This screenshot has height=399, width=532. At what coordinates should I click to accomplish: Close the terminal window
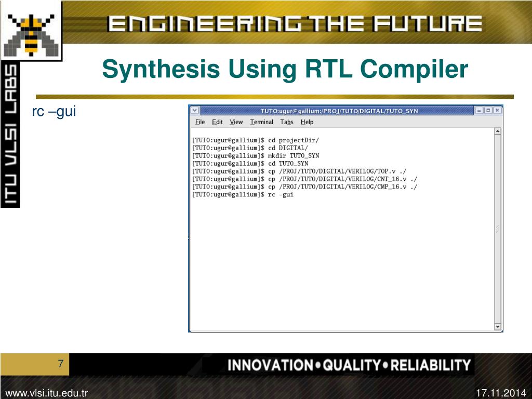497,110
